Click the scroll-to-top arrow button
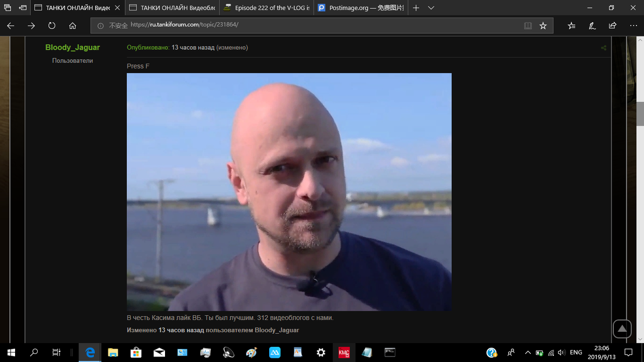 click(622, 328)
